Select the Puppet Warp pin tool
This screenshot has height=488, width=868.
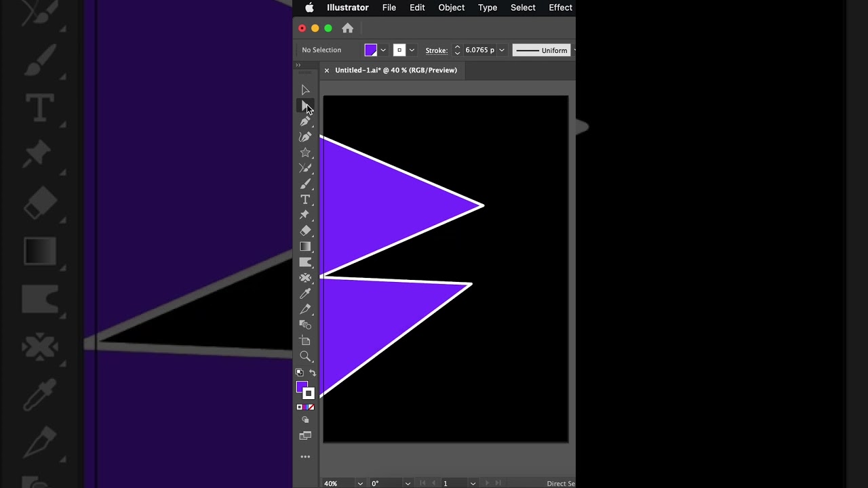pyautogui.click(x=305, y=215)
